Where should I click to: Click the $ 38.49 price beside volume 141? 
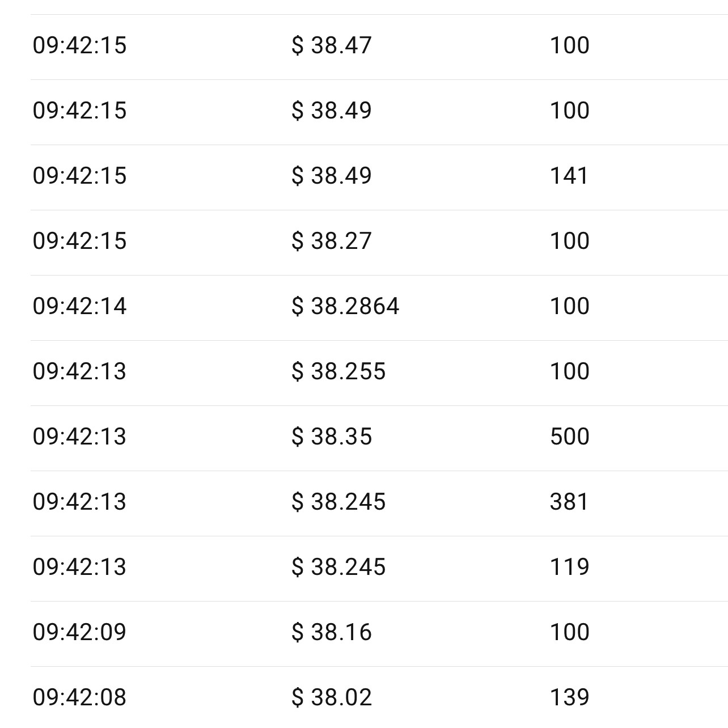pos(332,176)
